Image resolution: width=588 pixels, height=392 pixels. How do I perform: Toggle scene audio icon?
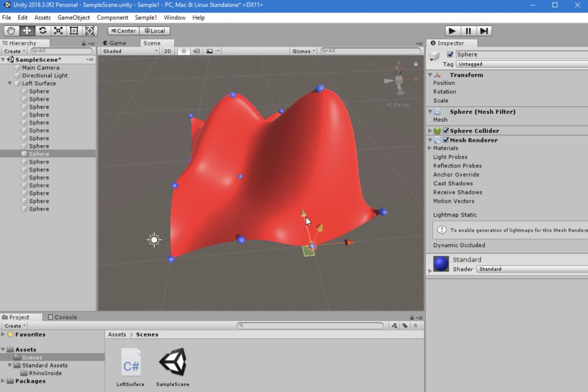pos(196,51)
